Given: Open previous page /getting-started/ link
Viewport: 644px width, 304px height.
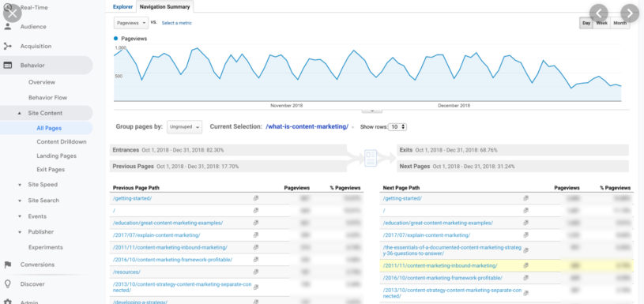Looking at the screenshot, I should point(132,198).
